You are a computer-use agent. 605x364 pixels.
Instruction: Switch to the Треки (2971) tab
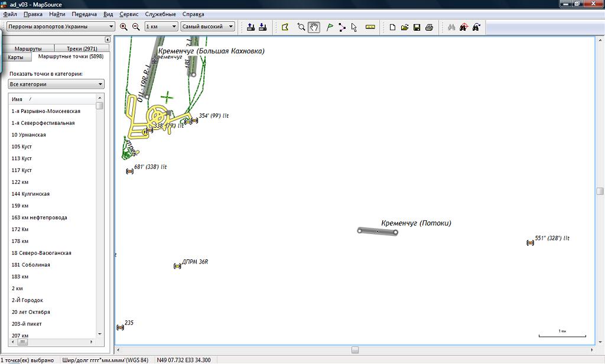tap(82, 48)
